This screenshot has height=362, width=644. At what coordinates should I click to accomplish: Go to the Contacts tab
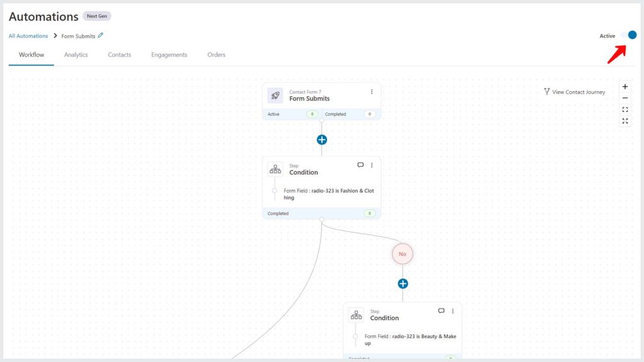click(x=119, y=55)
